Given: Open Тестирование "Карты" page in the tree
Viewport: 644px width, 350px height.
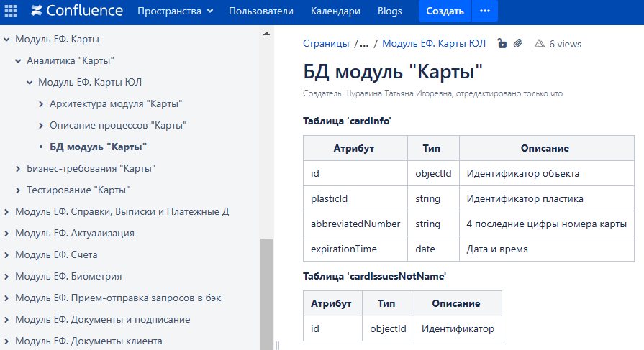Looking at the screenshot, I should [x=78, y=190].
